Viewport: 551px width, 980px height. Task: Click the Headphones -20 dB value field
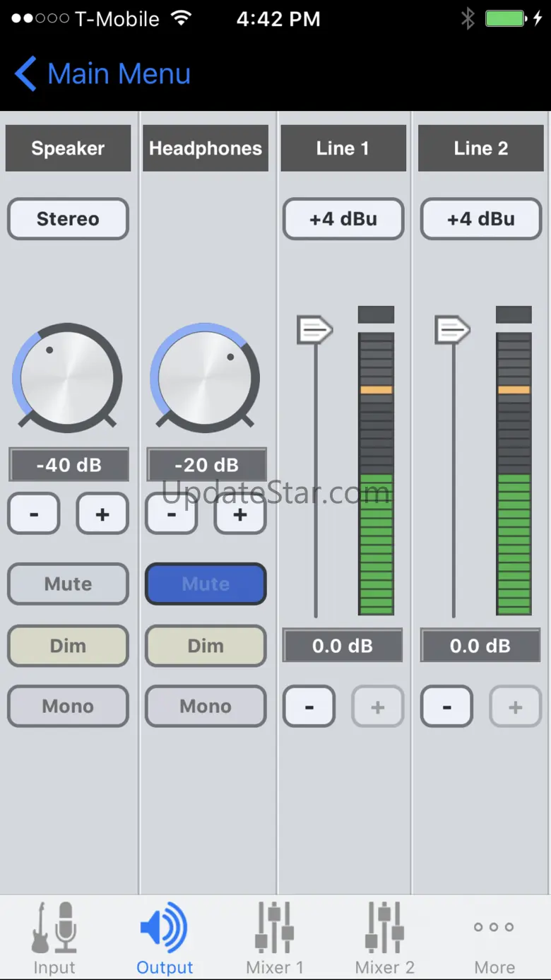[x=206, y=465]
